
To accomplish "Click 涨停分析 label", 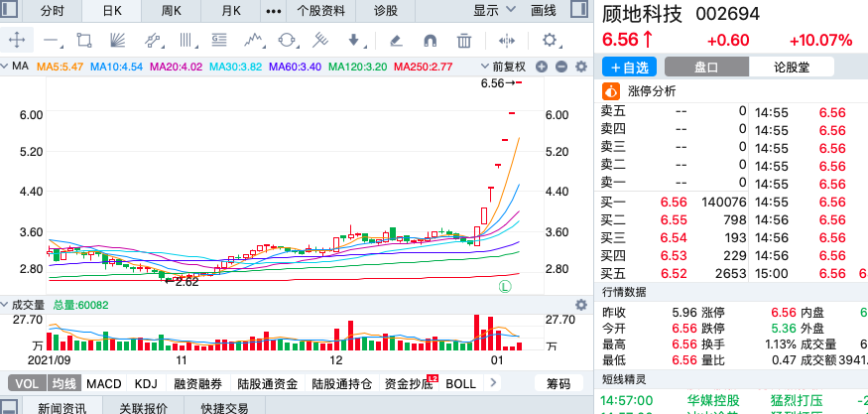I will tap(652, 91).
